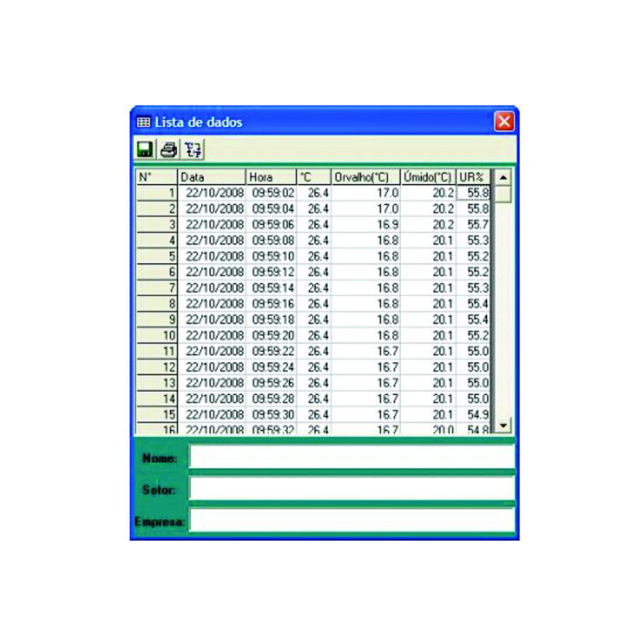Select row header number 11

pyautogui.click(x=156, y=351)
